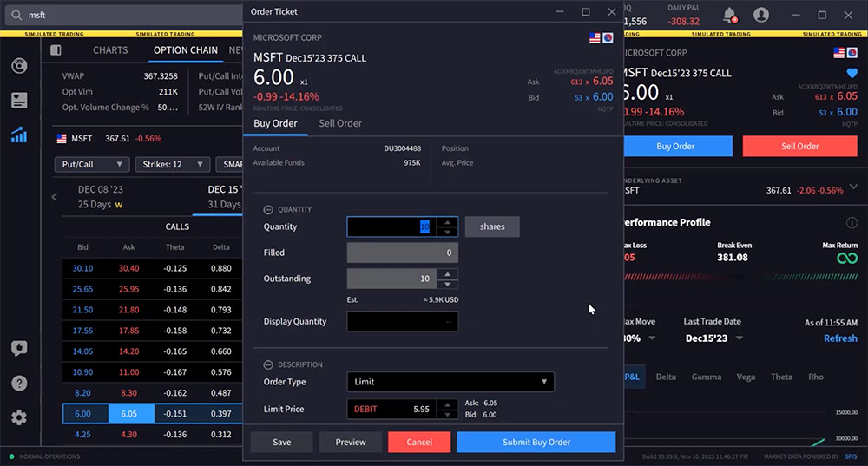Increase Outstanding value with up arrow
868x466 pixels.
click(x=447, y=274)
